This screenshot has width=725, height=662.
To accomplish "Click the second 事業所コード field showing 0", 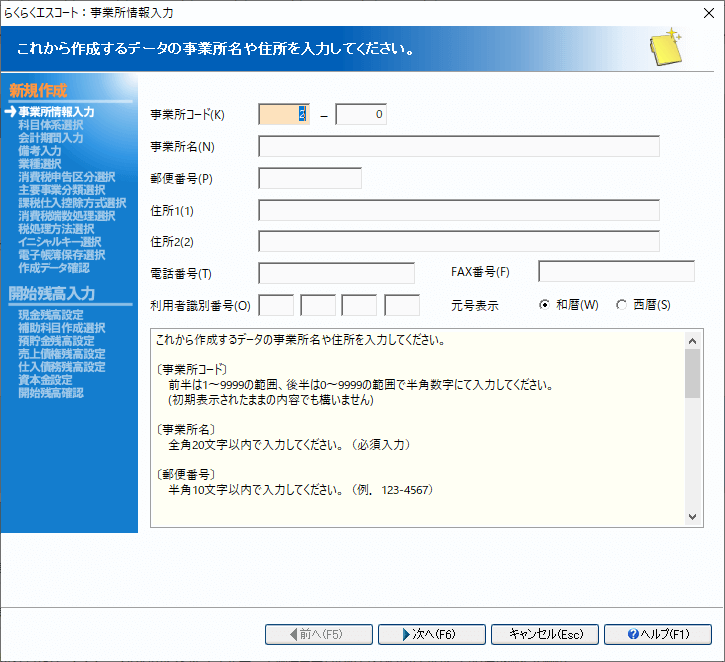I will 360,114.
